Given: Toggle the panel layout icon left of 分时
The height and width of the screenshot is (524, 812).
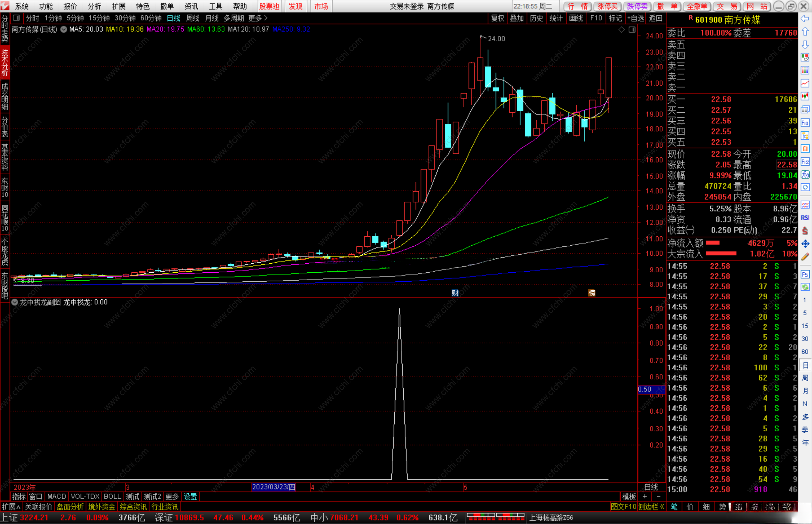Looking at the screenshot, I should (16, 18).
